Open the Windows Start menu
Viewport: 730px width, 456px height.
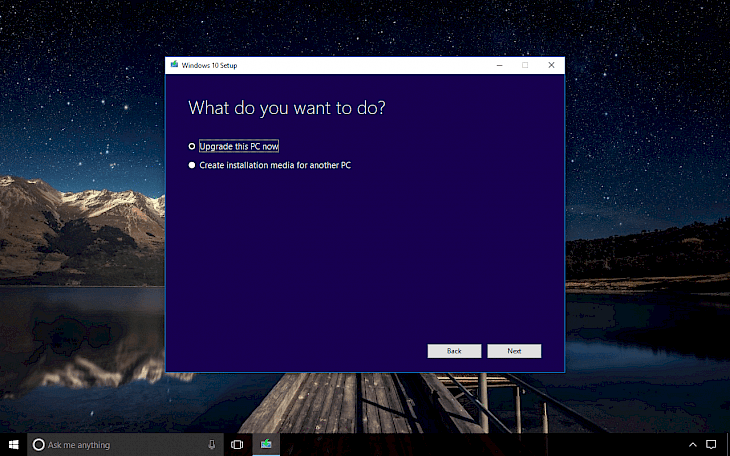pos(14,444)
